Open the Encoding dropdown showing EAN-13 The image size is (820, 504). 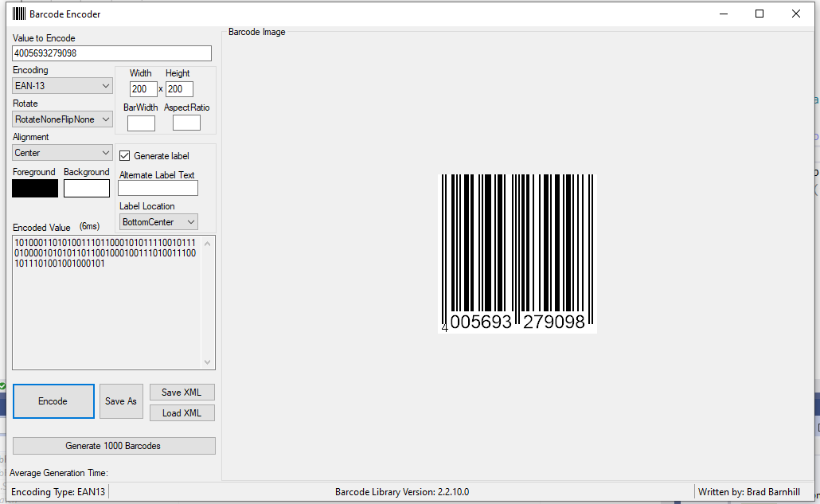point(62,86)
